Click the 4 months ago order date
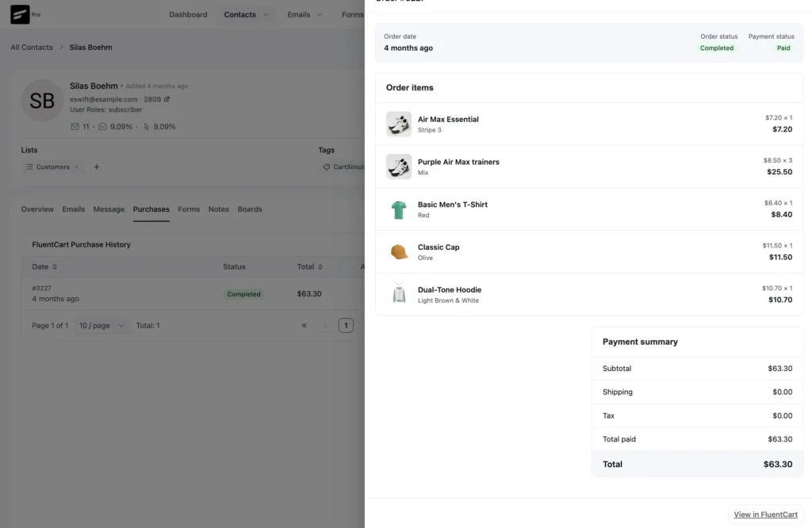The width and height of the screenshot is (812, 528). coord(408,48)
